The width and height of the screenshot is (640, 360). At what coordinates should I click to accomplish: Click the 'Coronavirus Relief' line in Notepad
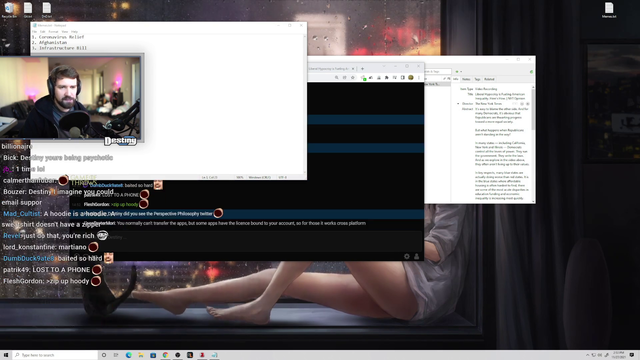coord(58,37)
